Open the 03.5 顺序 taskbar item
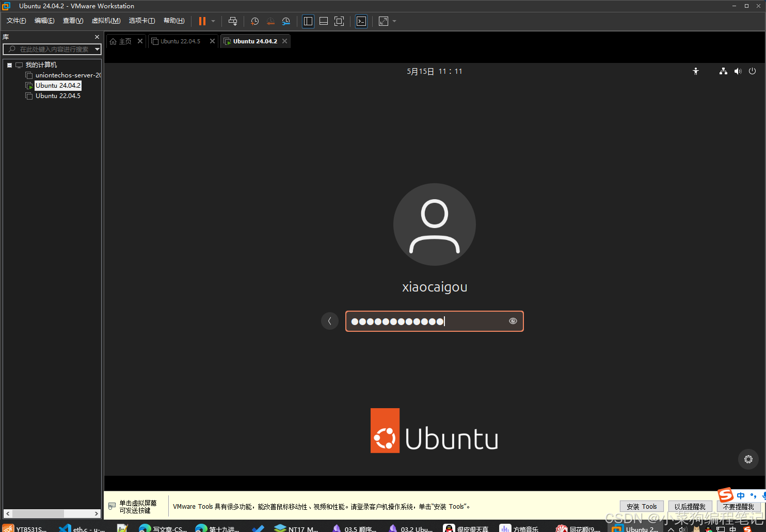Image resolution: width=766 pixels, height=532 pixels. coord(354,528)
